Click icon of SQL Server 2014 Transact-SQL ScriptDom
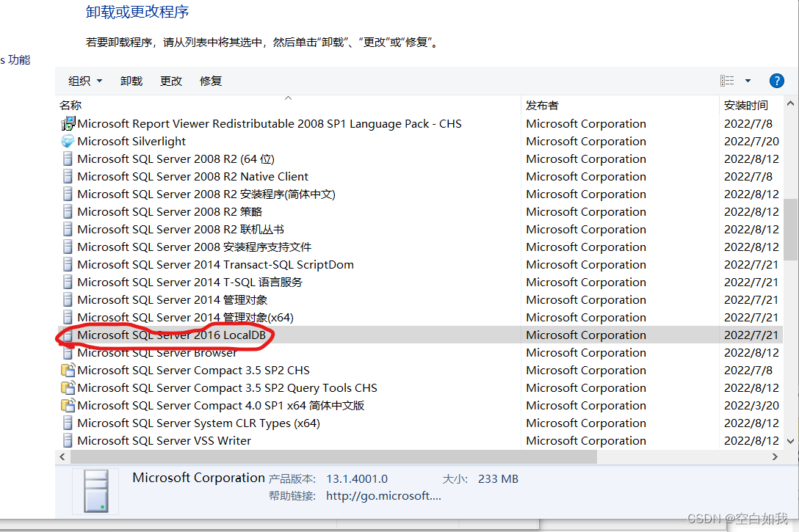The image size is (799, 532). click(x=68, y=265)
